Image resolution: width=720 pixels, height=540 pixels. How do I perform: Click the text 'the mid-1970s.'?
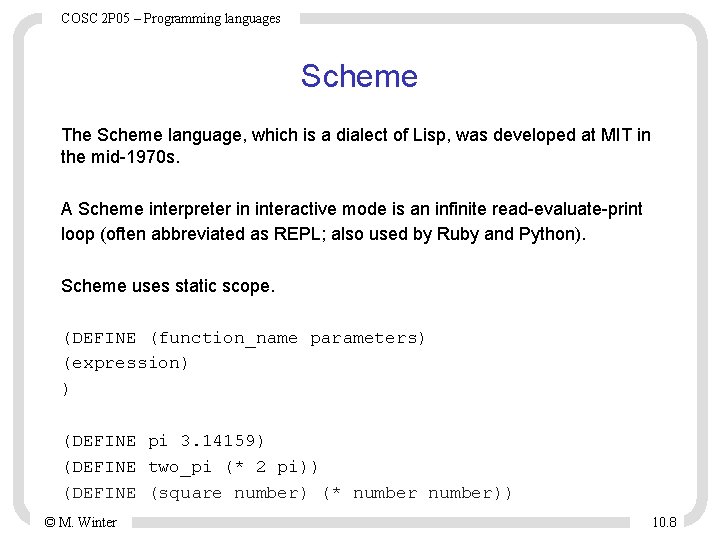point(120,157)
